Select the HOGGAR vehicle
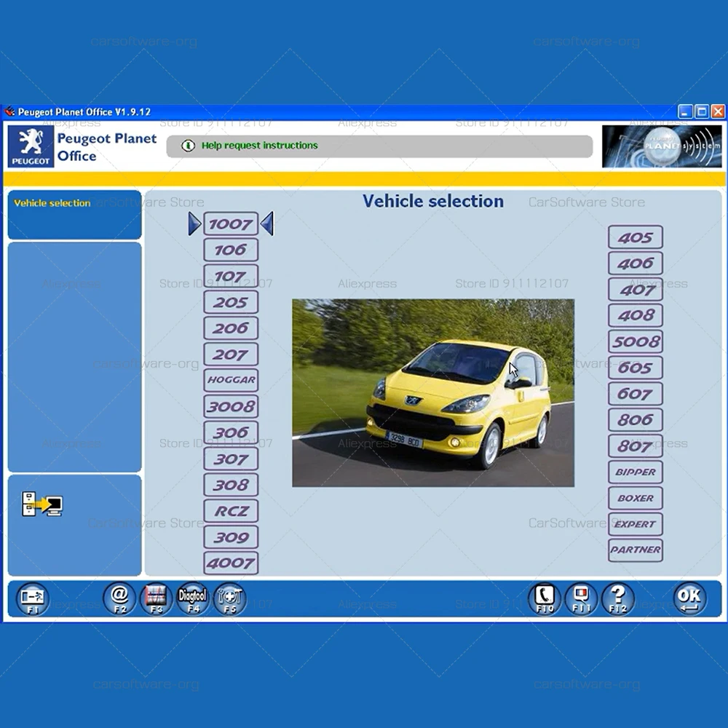 231,380
